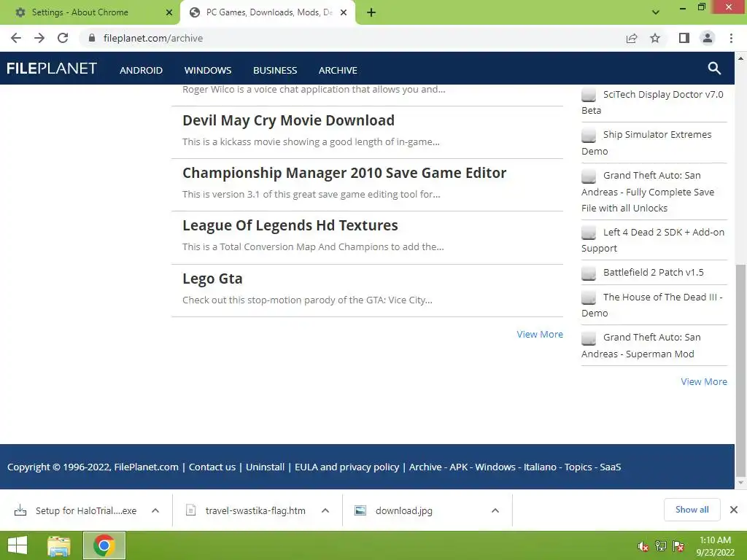747x560 pixels.
Task: Open the ANDROID menu item
Action: coord(141,70)
